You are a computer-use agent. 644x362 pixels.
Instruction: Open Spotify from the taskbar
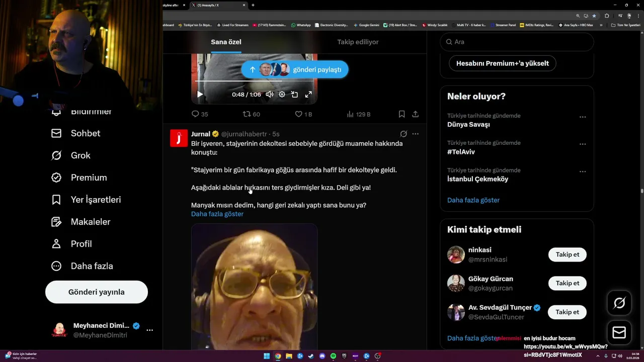[x=333, y=356]
